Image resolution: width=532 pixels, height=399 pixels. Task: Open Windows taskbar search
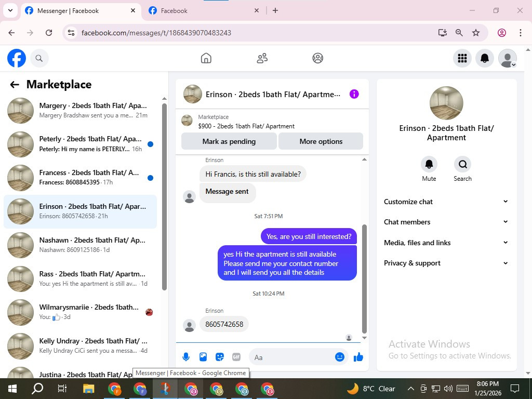click(37, 389)
